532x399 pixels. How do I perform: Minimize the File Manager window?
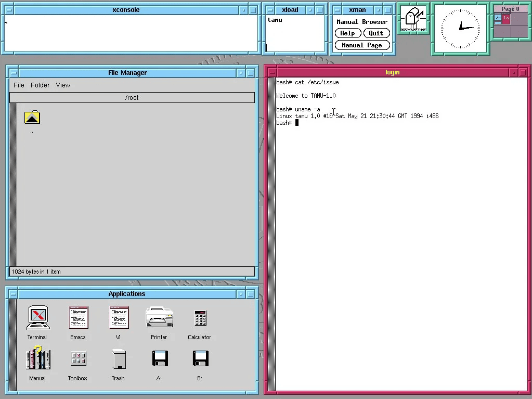(241, 73)
